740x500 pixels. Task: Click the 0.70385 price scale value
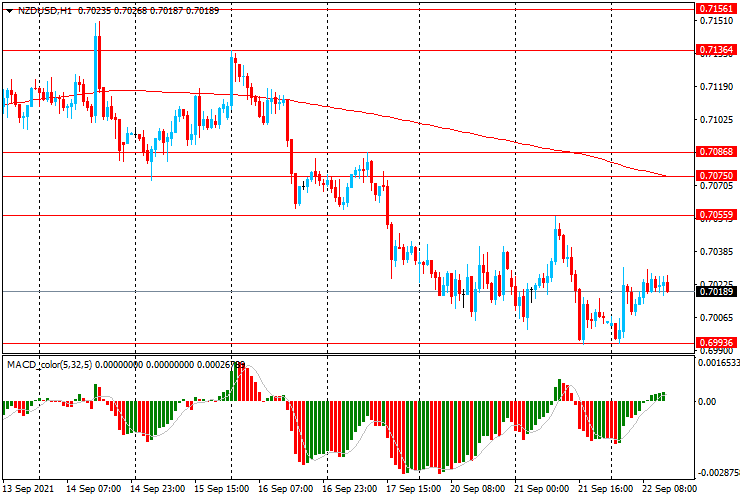pyautogui.click(x=716, y=252)
